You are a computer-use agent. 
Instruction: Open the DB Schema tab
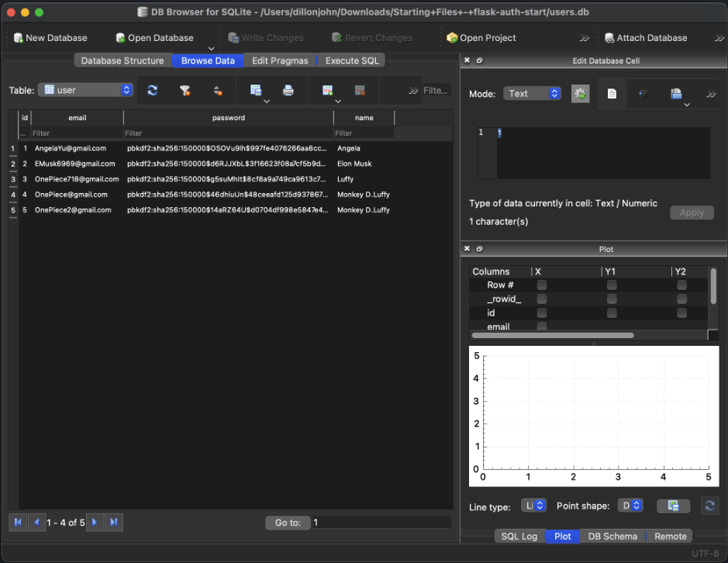pos(612,536)
